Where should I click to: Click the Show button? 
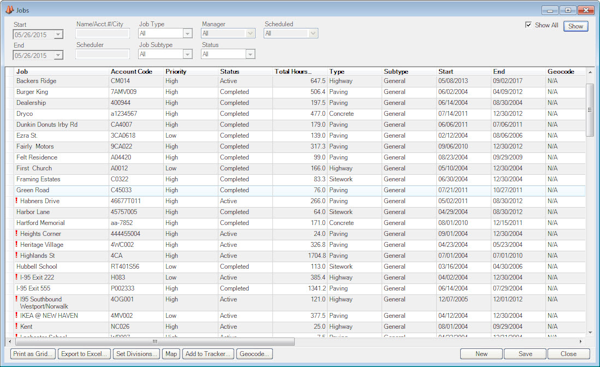[x=576, y=26]
